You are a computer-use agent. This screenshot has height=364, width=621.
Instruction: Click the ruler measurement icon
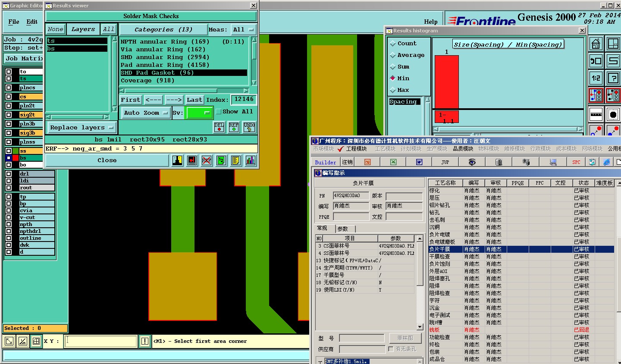point(596,115)
